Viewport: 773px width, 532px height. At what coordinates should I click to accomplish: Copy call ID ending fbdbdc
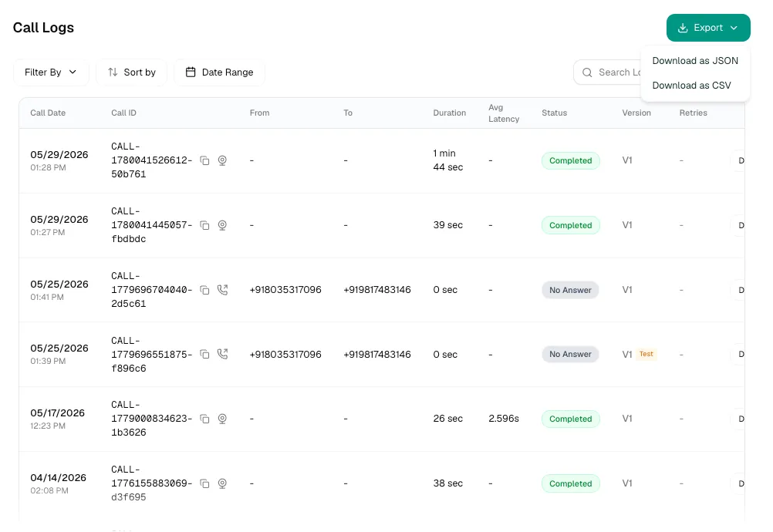click(x=204, y=225)
